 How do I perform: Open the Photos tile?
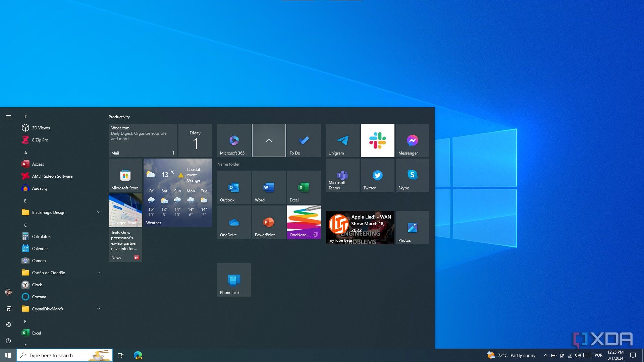coord(413,228)
